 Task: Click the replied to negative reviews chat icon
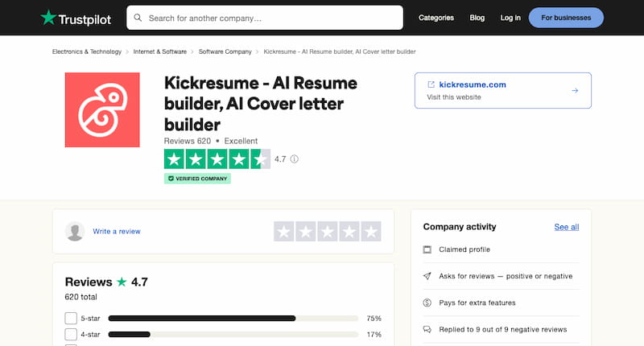point(427,330)
